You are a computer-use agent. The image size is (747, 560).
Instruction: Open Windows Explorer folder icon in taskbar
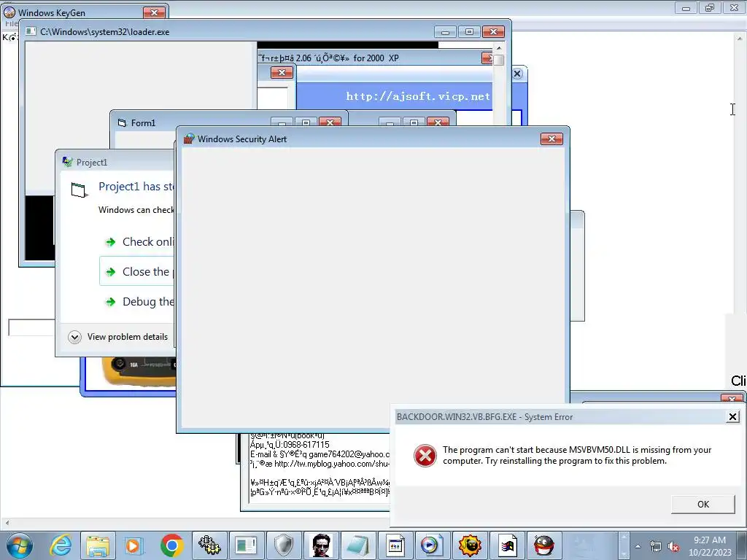(98, 545)
